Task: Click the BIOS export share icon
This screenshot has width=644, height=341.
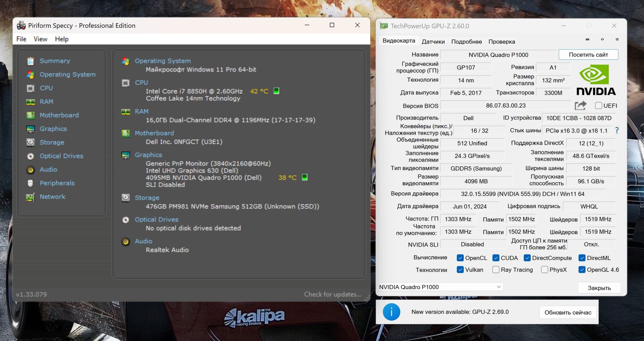Action: 581,105
